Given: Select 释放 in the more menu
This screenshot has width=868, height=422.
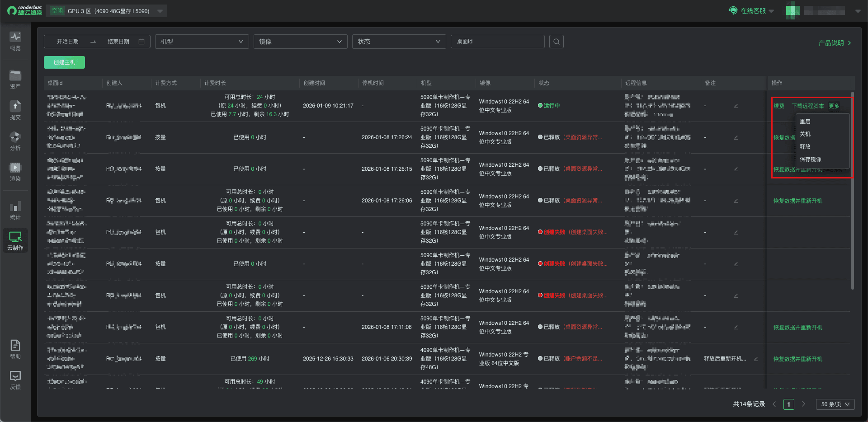Looking at the screenshot, I should click(x=805, y=147).
